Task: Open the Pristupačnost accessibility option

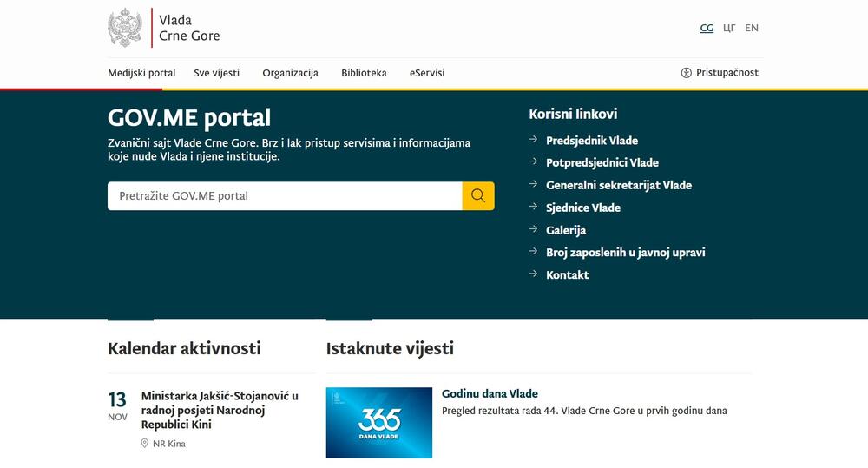Action: 720,73
